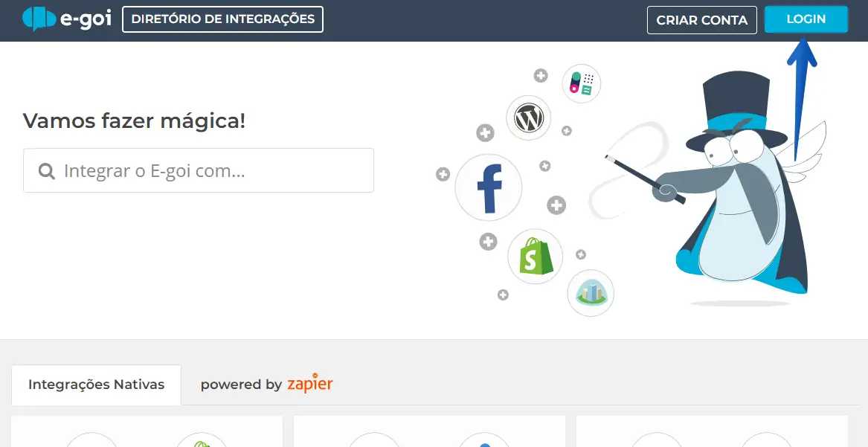Click the plus circle left of Shopify bubble
Image resolution: width=868 pixels, height=447 pixels.
pyautogui.click(x=488, y=241)
